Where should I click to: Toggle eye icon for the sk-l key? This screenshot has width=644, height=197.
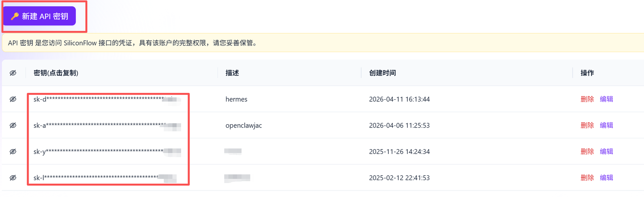13,178
